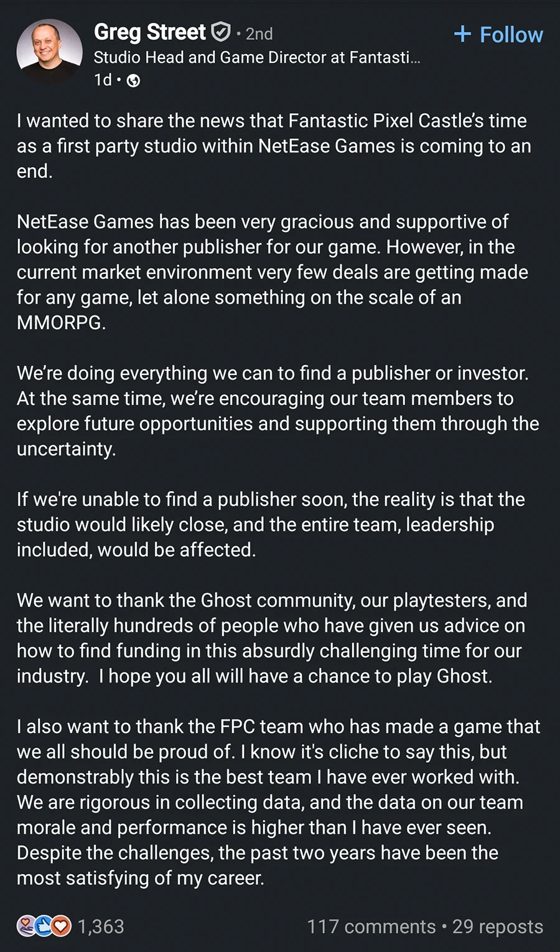Click the 2nd degree connection label
560x952 pixels.
click(x=259, y=34)
